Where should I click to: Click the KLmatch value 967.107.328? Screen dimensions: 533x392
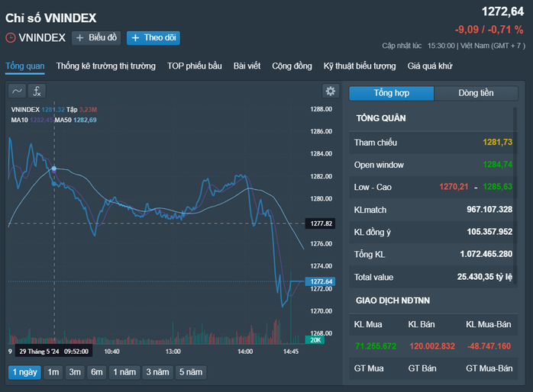[x=489, y=210]
